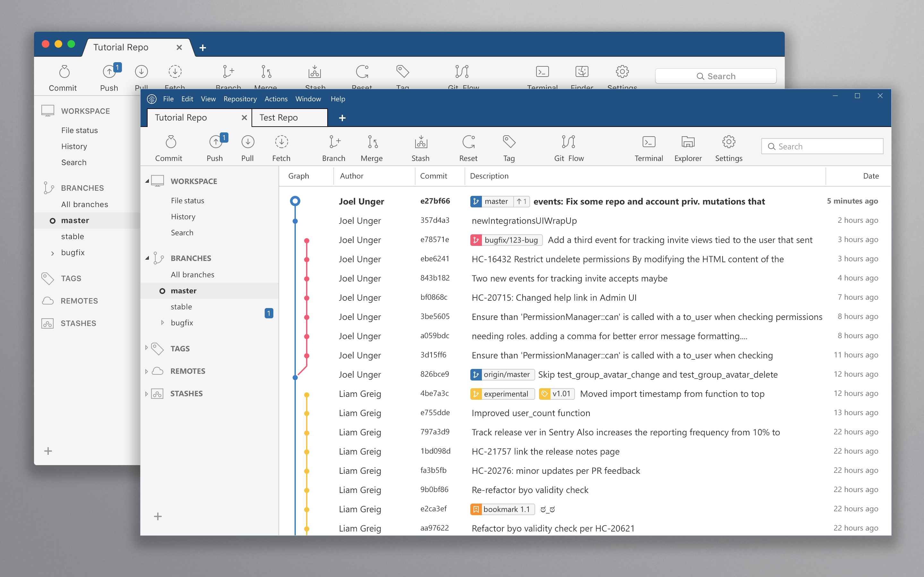Expand the bugfix branch folder in front sidebar
Viewport: 924px width, 577px height.
click(x=162, y=323)
